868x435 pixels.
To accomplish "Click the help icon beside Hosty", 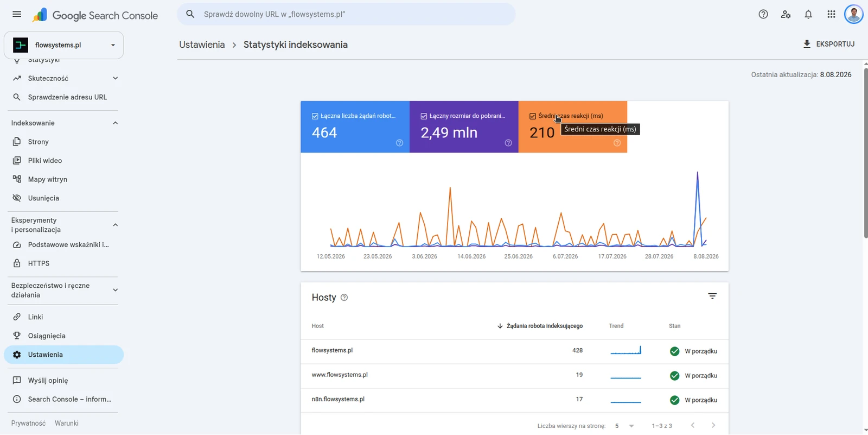I will click(x=344, y=298).
